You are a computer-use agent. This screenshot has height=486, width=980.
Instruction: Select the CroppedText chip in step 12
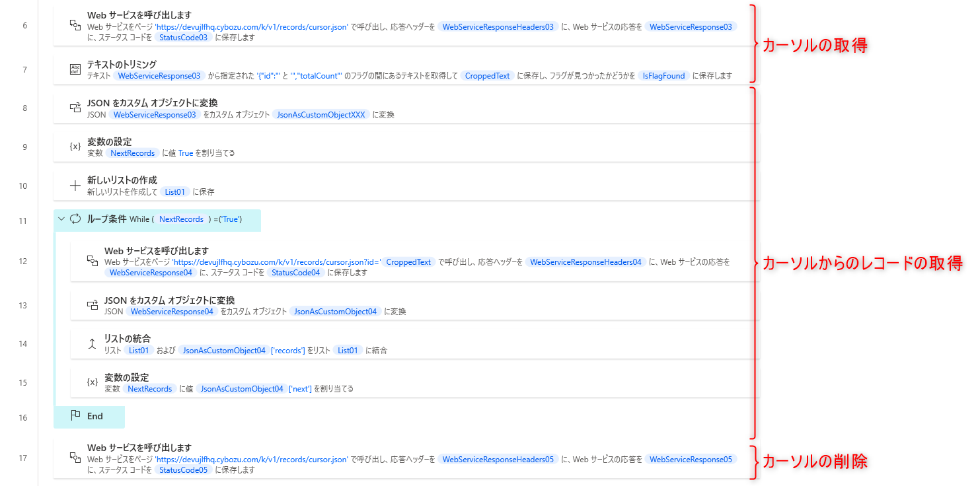point(408,262)
